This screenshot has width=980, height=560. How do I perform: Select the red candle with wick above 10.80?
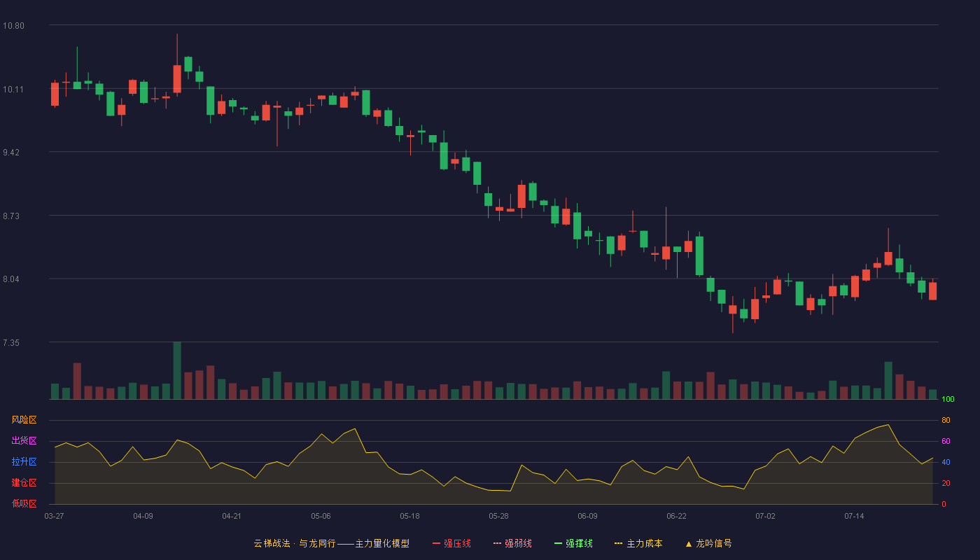tap(177, 78)
